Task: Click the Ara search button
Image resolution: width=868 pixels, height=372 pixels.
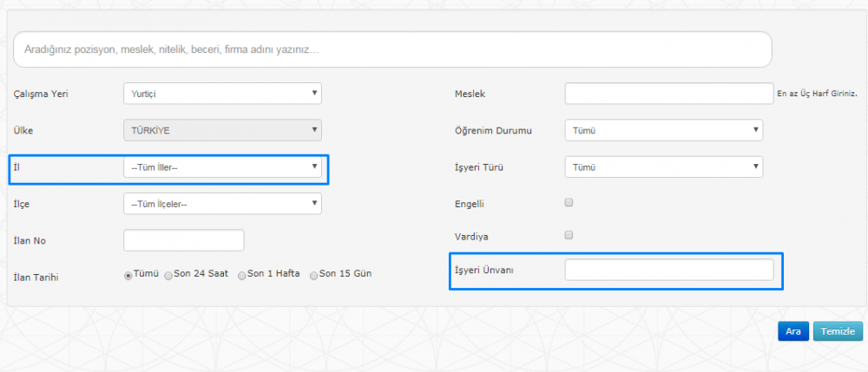Action: tap(793, 331)
